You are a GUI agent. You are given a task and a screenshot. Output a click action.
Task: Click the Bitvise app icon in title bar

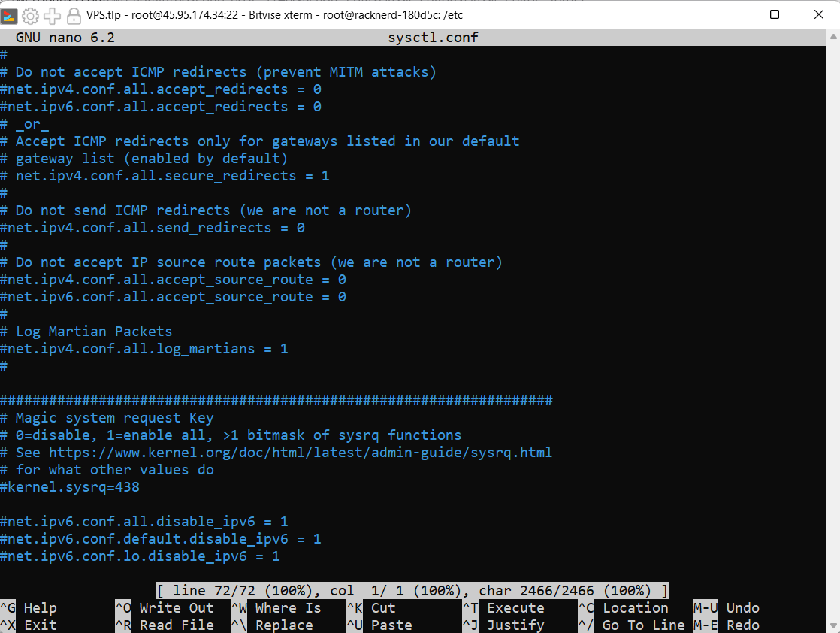8,16
